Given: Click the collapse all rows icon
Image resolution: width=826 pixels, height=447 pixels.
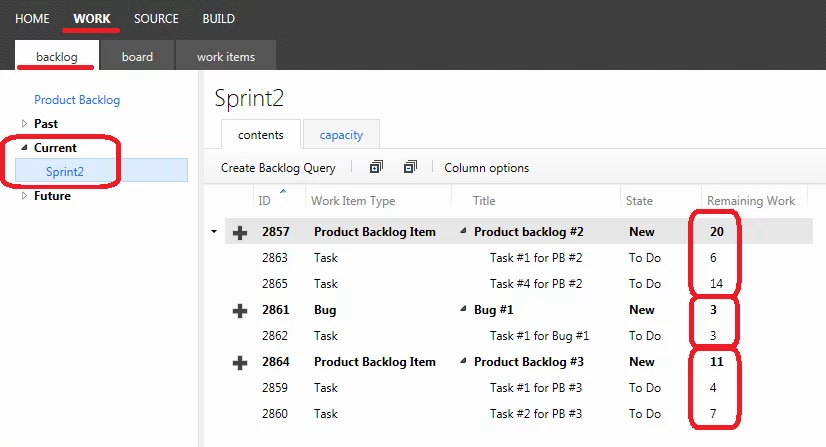Looking at the screenshot, I should tap(410, 167).
